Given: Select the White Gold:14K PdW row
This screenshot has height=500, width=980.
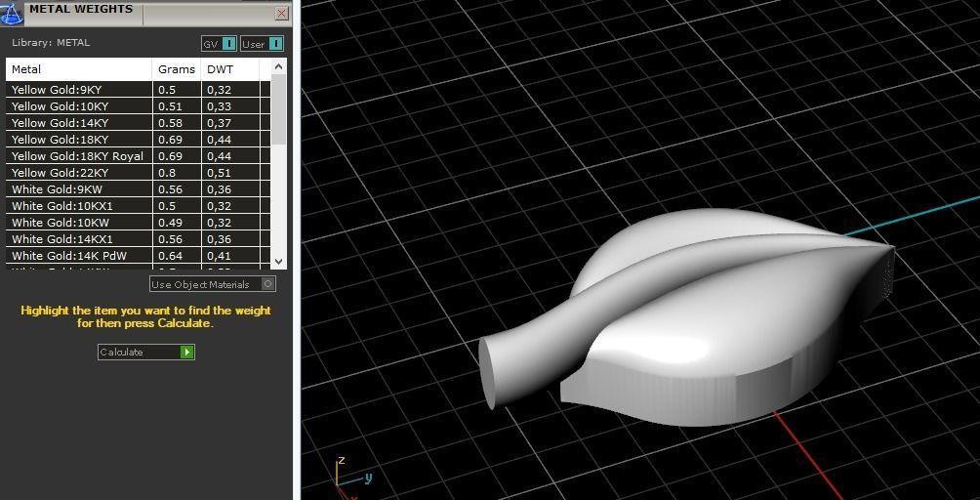Looking at the screenshot, I should [139, 256].
